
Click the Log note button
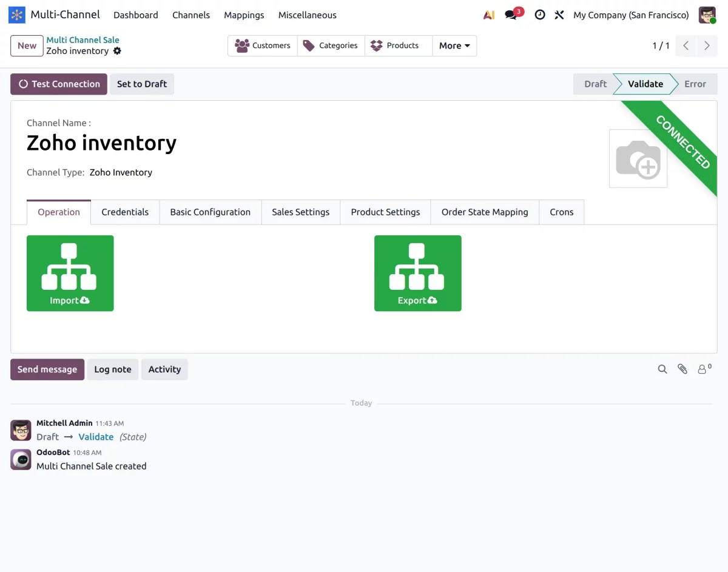113,369
